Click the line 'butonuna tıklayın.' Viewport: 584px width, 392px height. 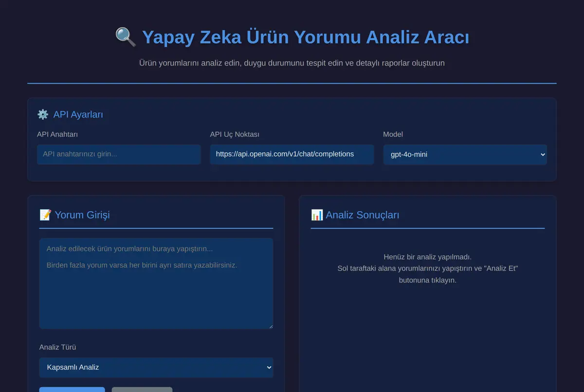click(428, 280)
